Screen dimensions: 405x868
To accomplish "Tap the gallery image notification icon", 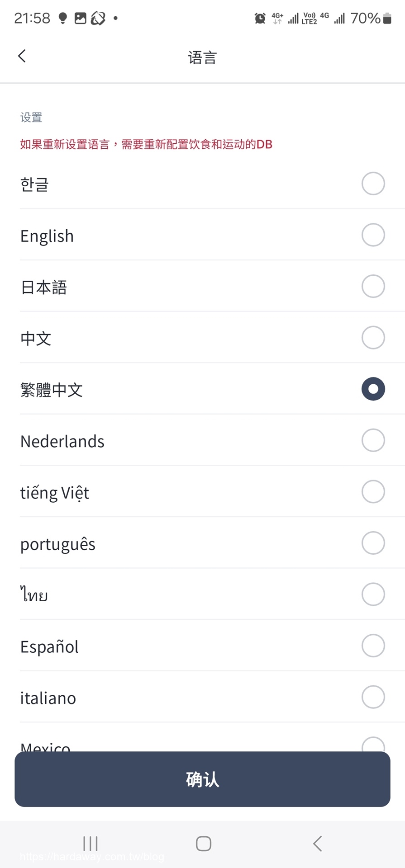I will coord(80,19).
